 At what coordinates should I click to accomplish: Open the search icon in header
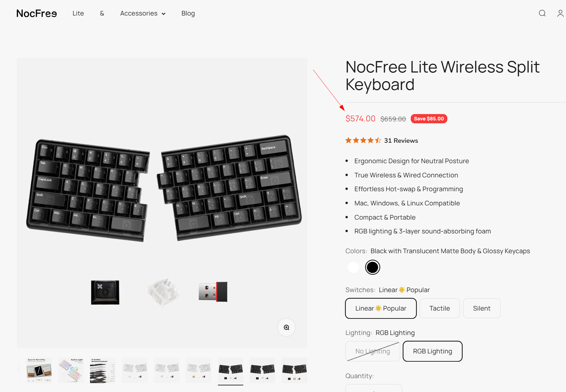pos(542,13)
